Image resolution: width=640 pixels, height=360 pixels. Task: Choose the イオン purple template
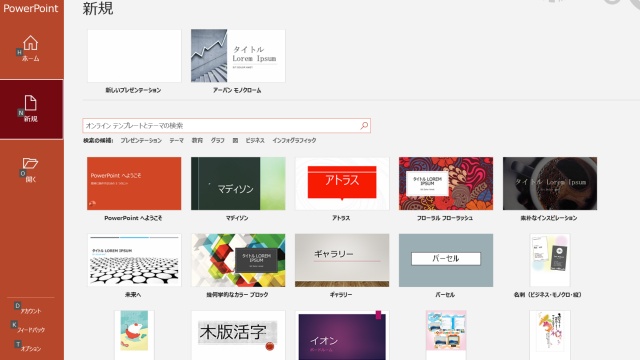tap(342, 335)
